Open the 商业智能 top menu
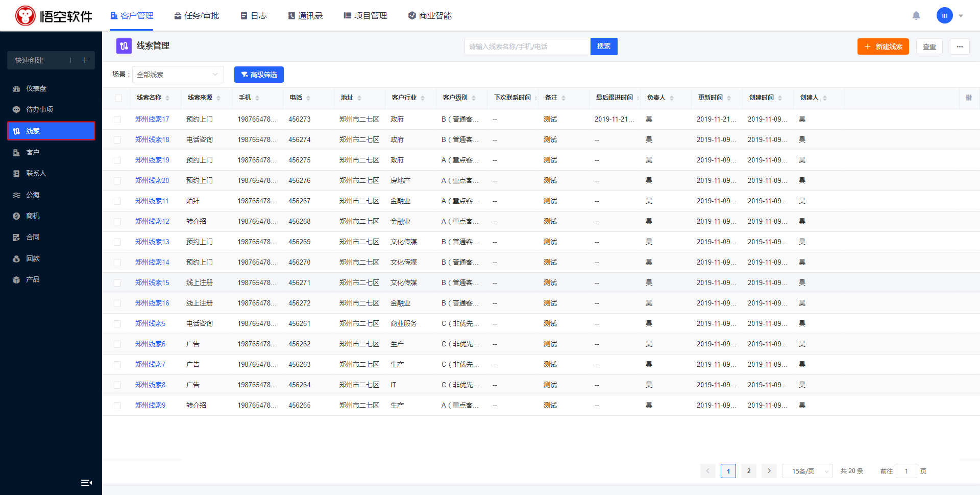This screenshot has width=980, height=495. pos(430,16)
